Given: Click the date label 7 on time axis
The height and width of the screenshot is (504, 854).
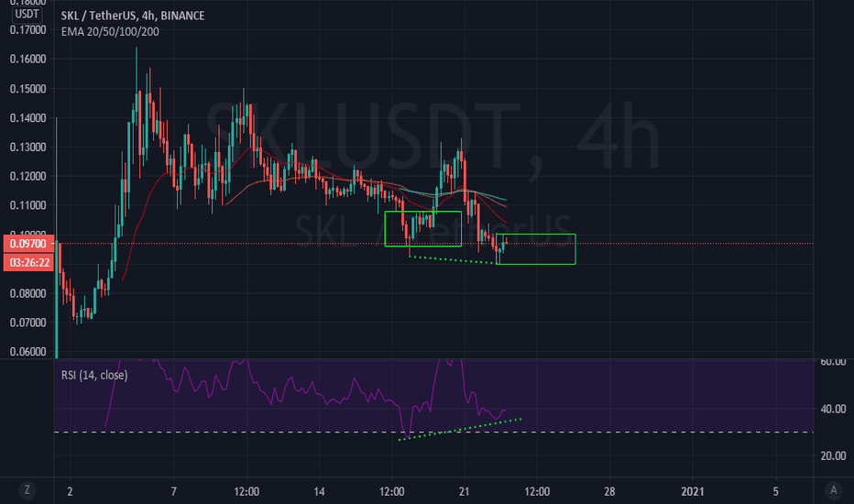Looking at the screenshot, I should coord(174,491).
